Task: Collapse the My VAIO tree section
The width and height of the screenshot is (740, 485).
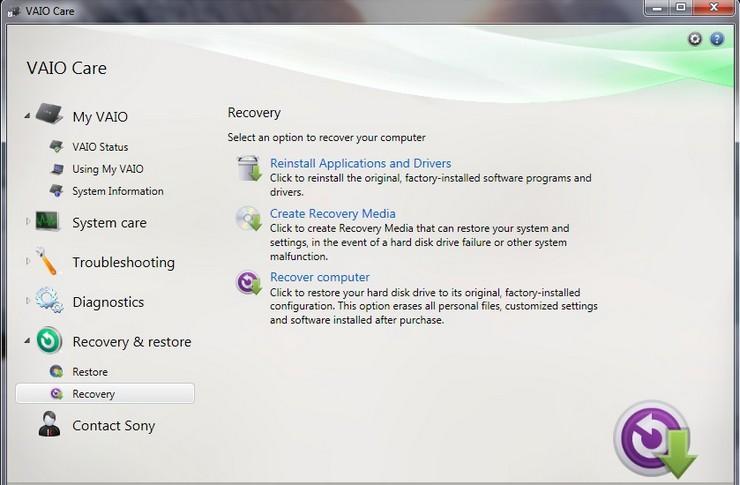Action: (x=27, y=116)
